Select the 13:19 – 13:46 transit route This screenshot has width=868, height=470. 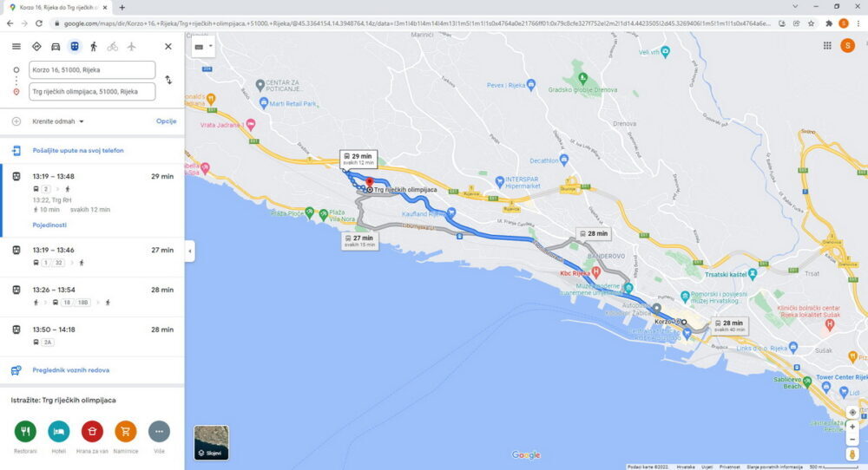click(x=93, y=258)
